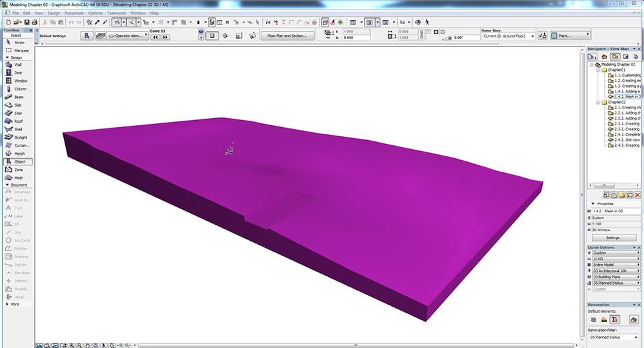Toggle the first geometry method button

[x=212, y=36]
